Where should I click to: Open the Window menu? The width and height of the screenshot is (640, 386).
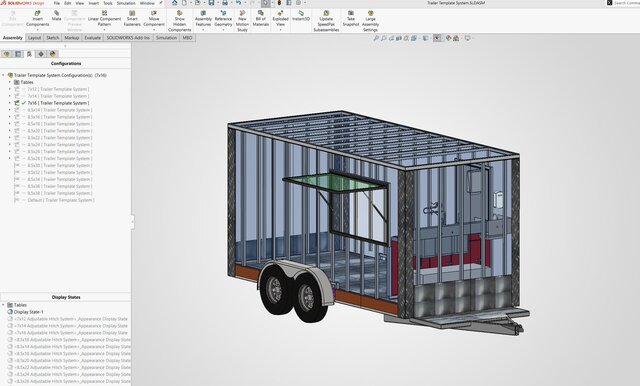[147, 3]
